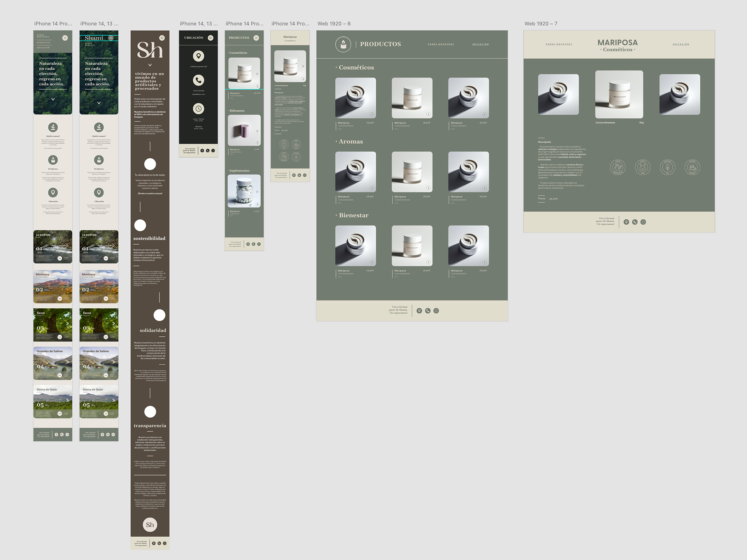Select Xesca card in open-menu home artboard
Screen dimensions: 747x560
pyautogui.click(x=53, y=325)
